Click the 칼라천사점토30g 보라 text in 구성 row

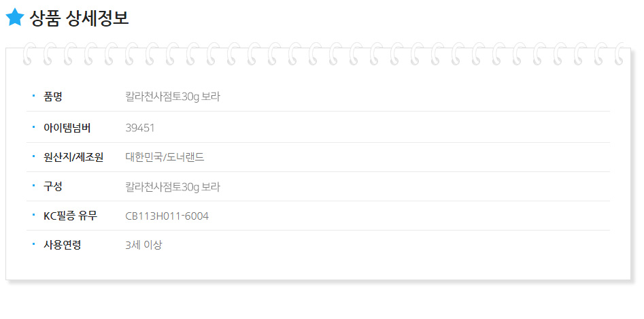(173, 187)
